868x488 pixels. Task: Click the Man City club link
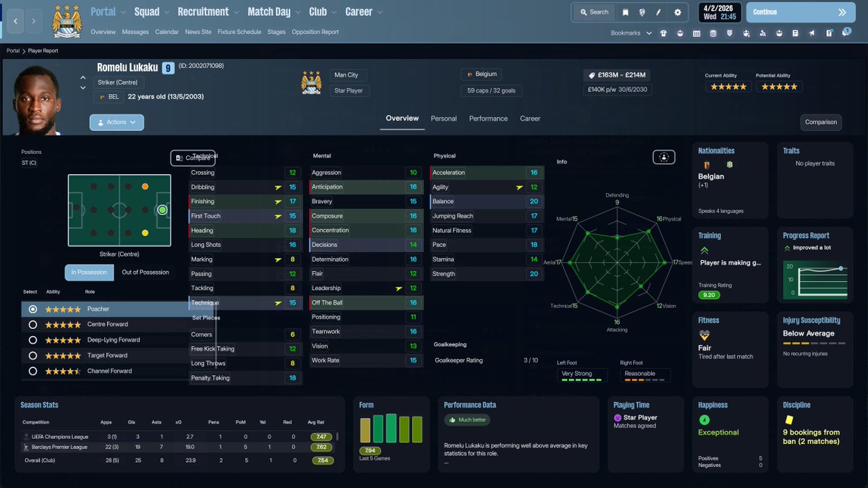(349, 74)
